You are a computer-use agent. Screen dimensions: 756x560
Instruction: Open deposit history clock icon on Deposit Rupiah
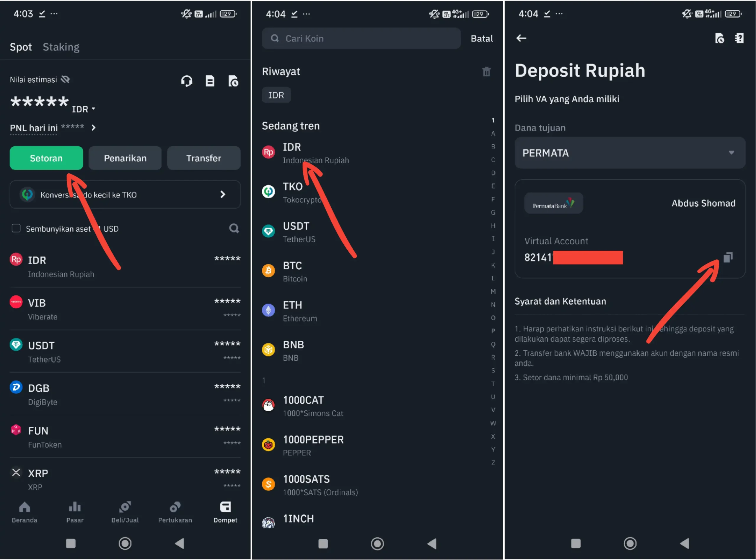[x=719, y=38]
